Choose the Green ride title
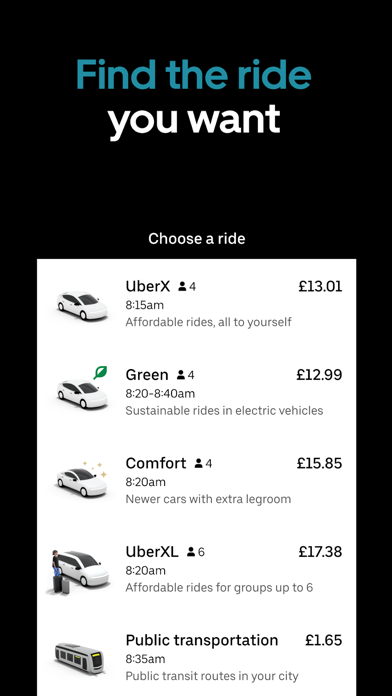Image resolution: width=392 pixels, height=696 pixels. 147,375
